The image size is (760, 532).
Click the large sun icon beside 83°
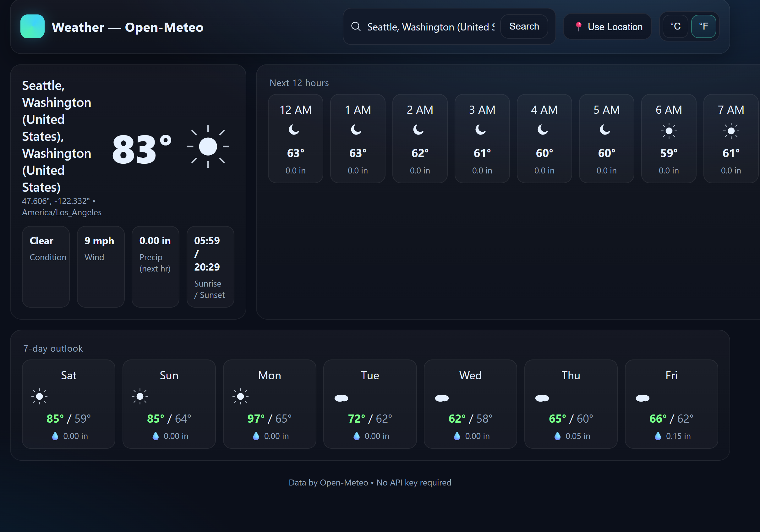coord(208,146)
